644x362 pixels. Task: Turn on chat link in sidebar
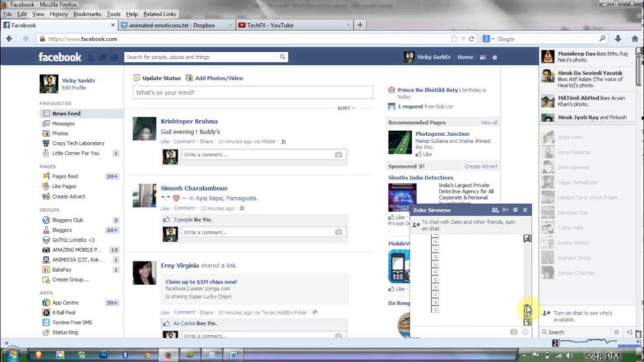568,313
